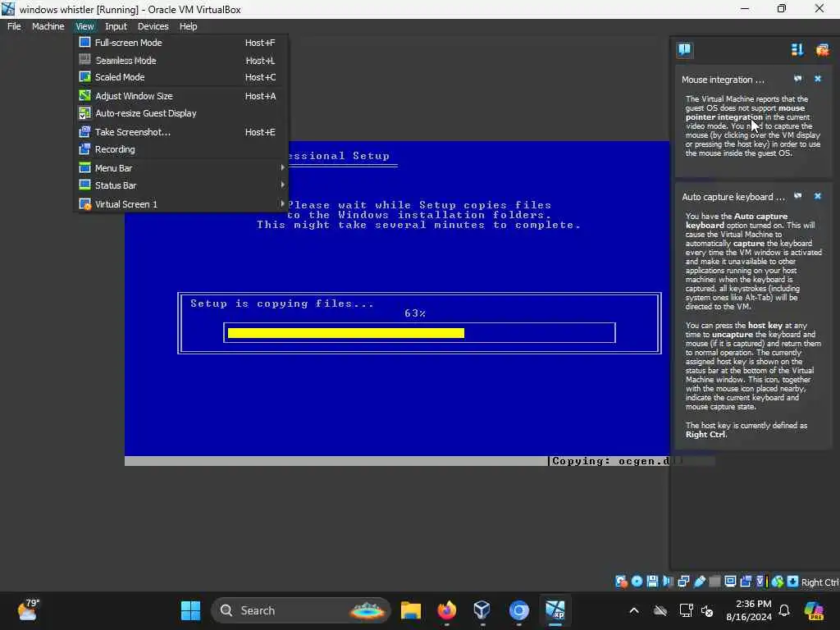Close the open View menu
The width and height of the screenshot is (840, 630).
tap(84, 26)
